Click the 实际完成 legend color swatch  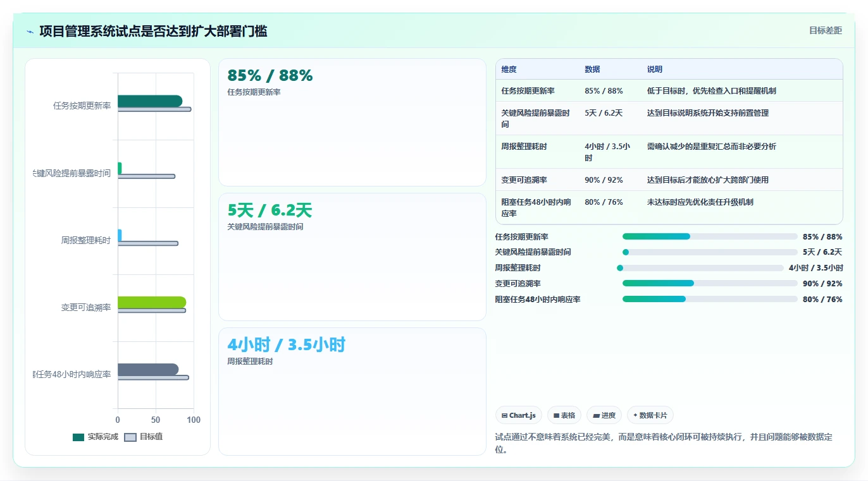78,437
